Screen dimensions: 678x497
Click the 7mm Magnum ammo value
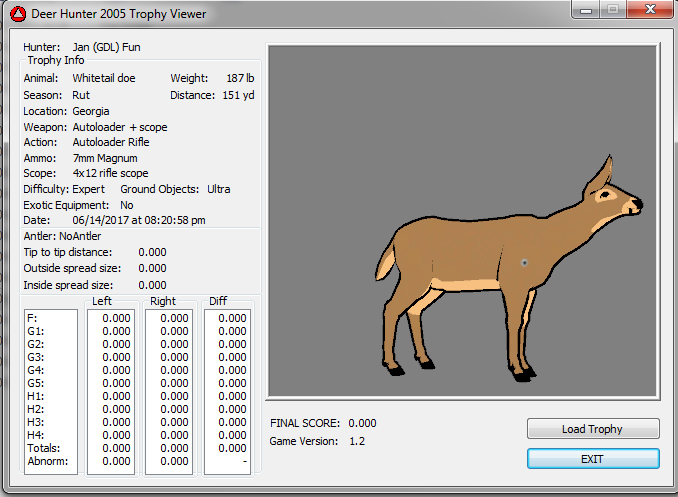click(105, 158)
